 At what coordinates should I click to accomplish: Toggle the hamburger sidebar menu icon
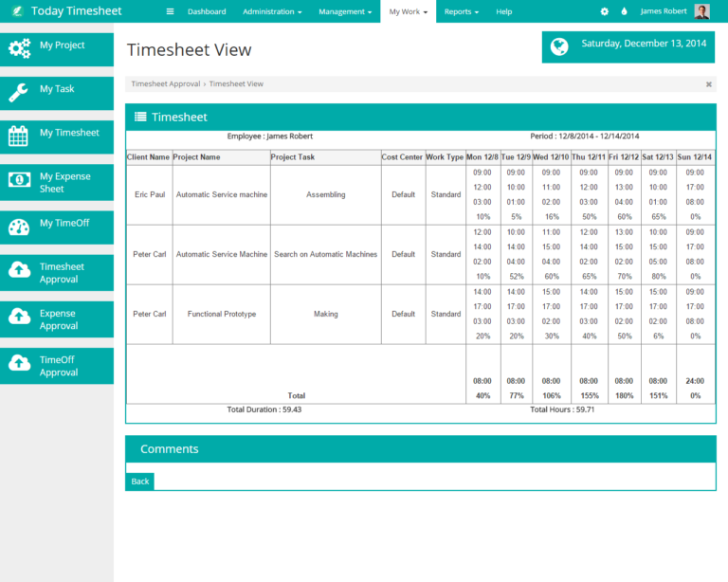[170, 11]
